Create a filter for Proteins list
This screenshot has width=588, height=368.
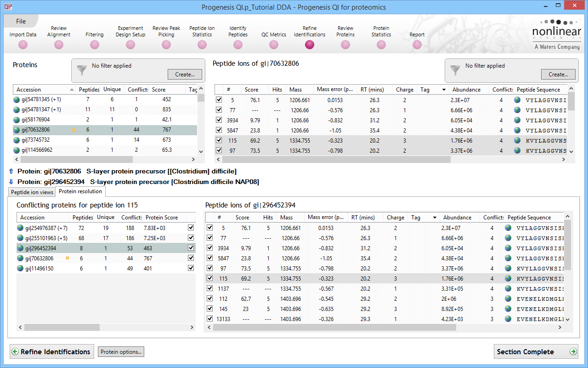pos(185,74)
